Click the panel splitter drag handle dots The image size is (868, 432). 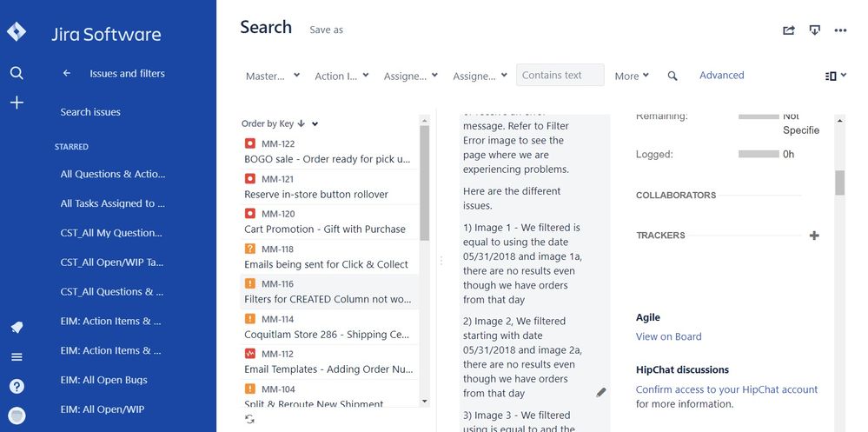pyautogui.click(x=441, y=260)
